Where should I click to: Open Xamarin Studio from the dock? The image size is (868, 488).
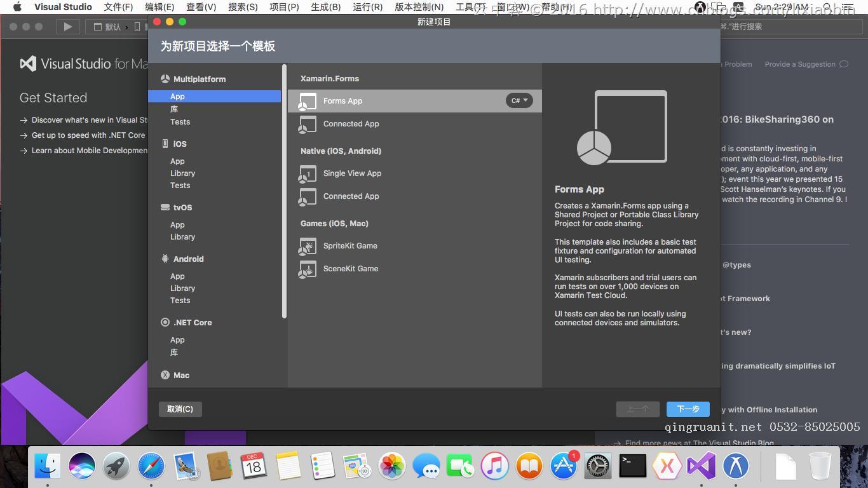pyautogui.click(x=667, y=466)
